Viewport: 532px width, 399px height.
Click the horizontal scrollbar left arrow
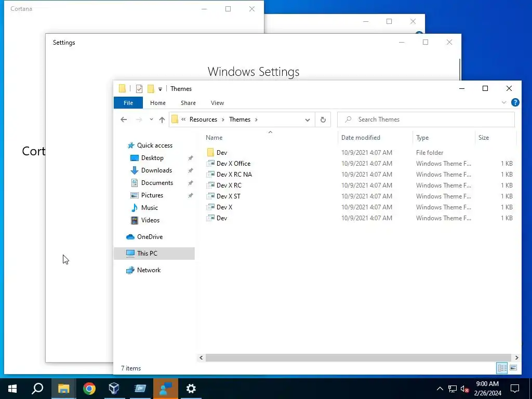tap(201, 357)
